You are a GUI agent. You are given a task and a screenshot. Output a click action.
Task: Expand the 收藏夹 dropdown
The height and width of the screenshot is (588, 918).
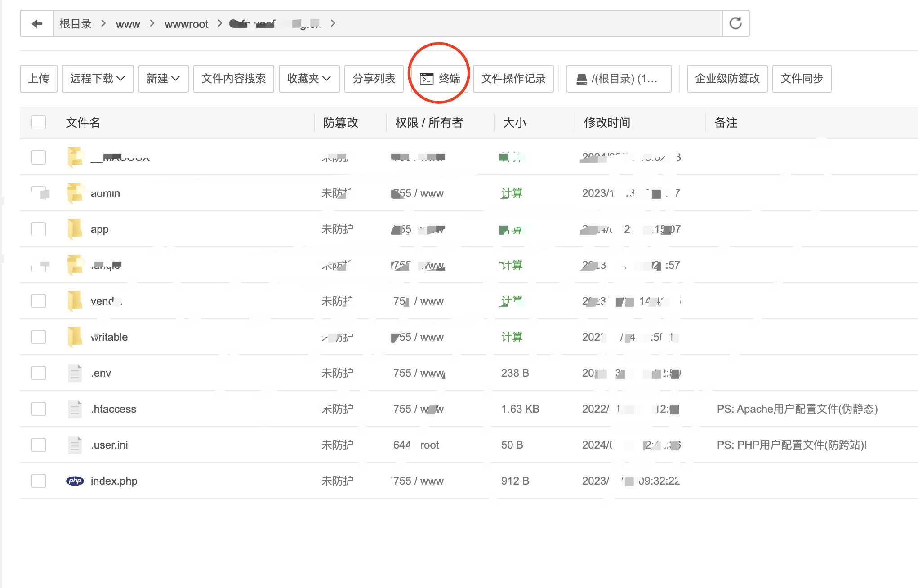pyautogui.click(x=309, y=79)
